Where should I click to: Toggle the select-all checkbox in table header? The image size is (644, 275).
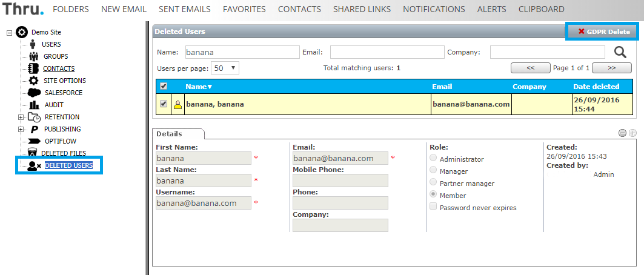pyautogui.click(x=164, y=87)
